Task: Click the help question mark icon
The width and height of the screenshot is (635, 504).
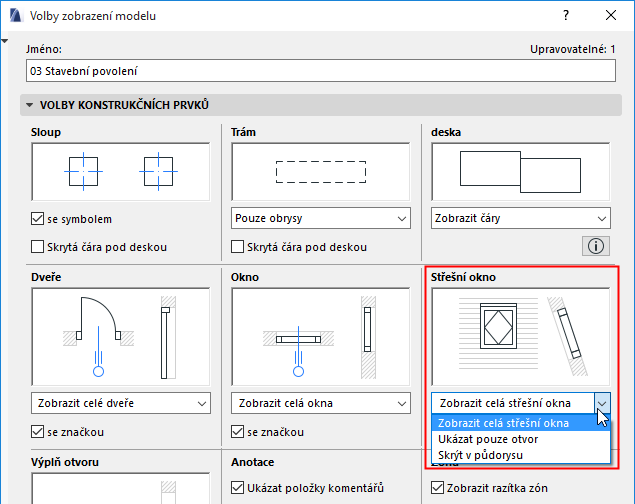Action: 566,16
